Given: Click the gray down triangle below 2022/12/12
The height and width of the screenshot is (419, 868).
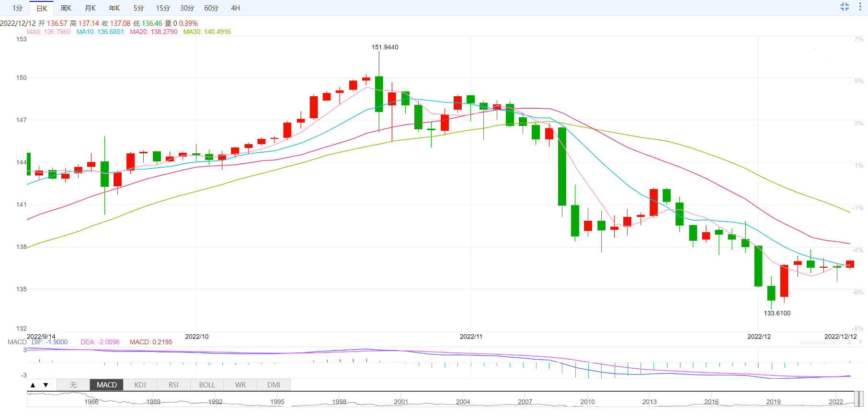Looking at the screenshot, I should coord(860,342).
